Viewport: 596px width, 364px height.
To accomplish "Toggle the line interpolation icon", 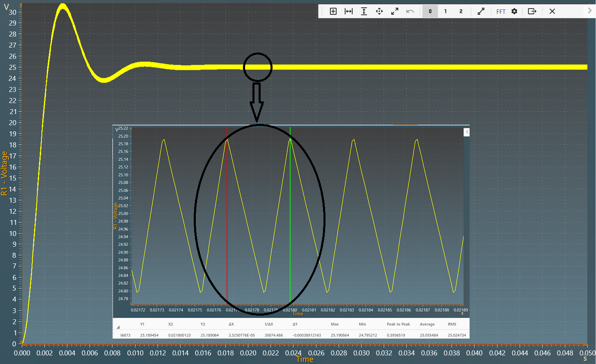I will (481, 11).
